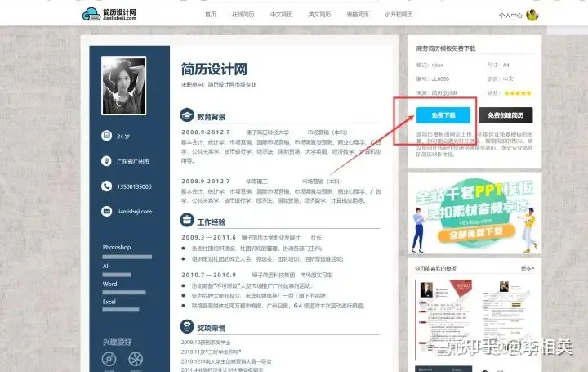Click the 求职意向 line under the title
Screen dimensions: 588x372
219,85
